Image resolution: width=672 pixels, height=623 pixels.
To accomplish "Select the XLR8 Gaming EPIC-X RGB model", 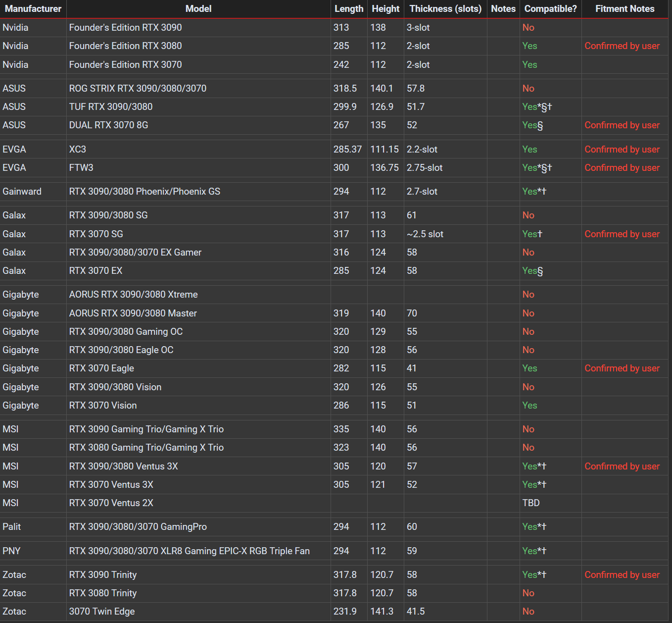I will point(198,551).
